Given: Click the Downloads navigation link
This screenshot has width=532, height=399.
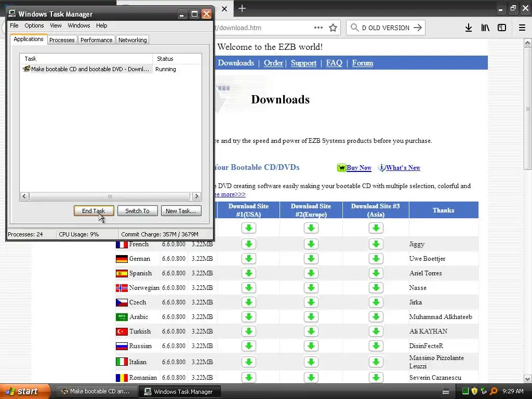Looking at the screenshot, I should [236, 63].
